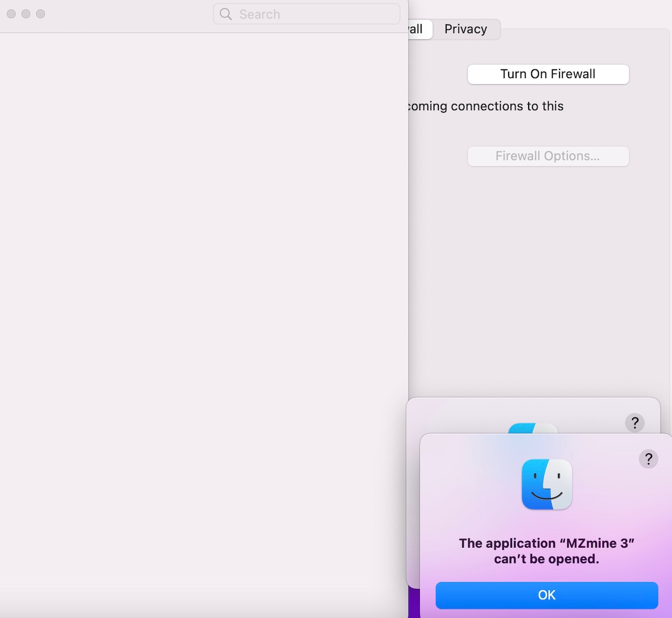Viewport: 672px width, 618px height.
Task: Open help via the question mark on MZmine alert
Action: coord(648,459)
